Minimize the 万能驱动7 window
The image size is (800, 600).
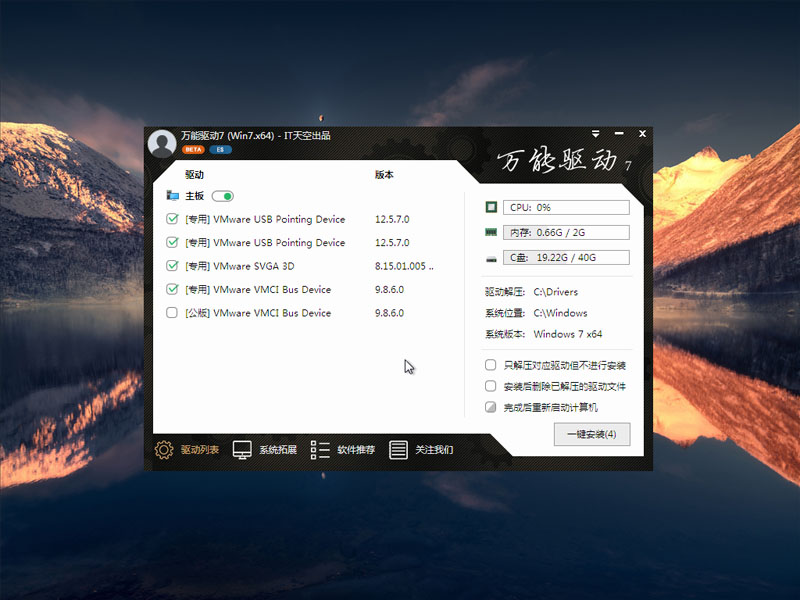pos(619,134)
